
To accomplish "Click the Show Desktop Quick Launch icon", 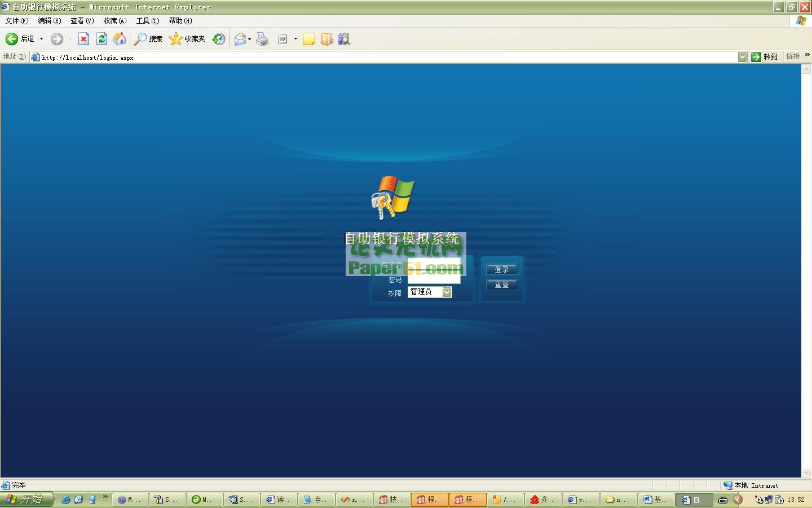I will click(x=92, y=500).
